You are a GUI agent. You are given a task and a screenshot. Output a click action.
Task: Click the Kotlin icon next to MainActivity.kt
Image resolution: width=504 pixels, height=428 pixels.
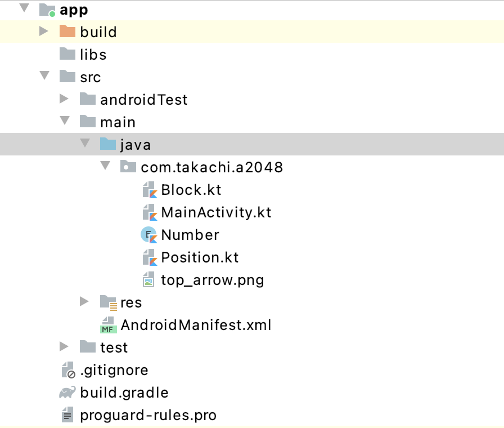[149, 213]
